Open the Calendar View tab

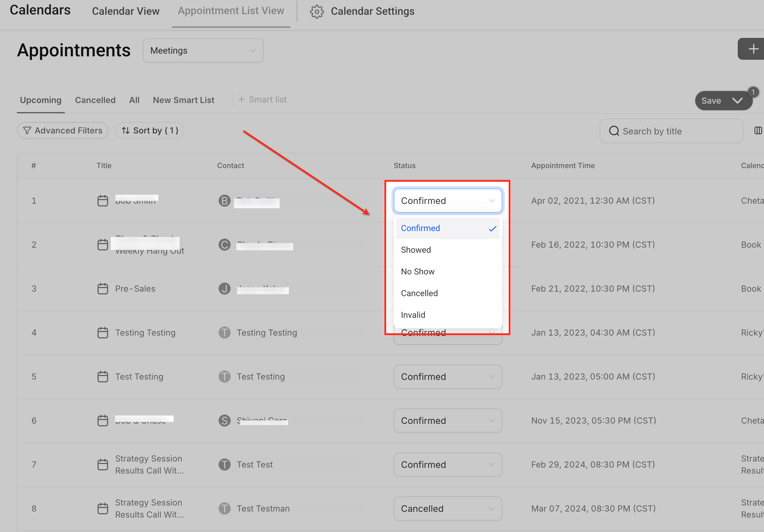pyautogui.click(x=125, y=11)
